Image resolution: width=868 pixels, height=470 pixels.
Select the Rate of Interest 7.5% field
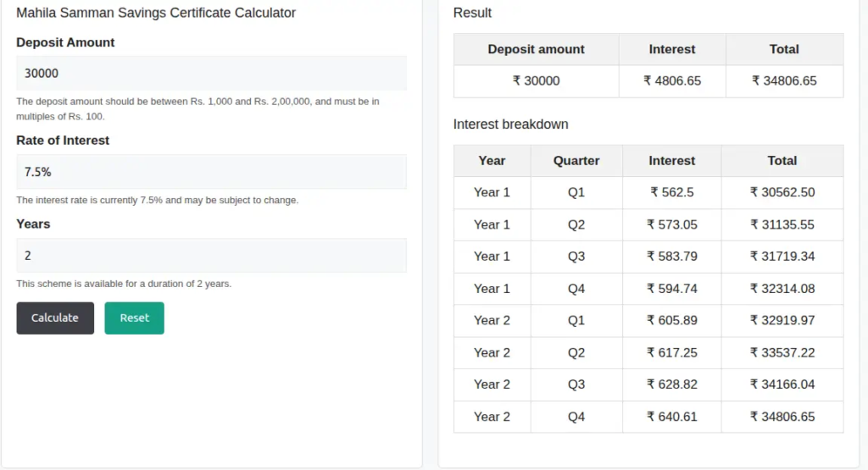[211, 171]
